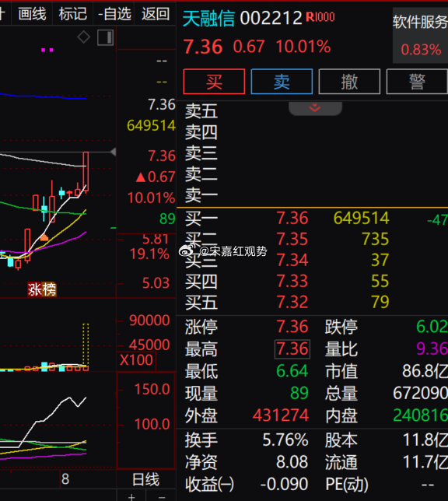
Task: Click the X100 volume scale label
Action: [x=136, y=360]
